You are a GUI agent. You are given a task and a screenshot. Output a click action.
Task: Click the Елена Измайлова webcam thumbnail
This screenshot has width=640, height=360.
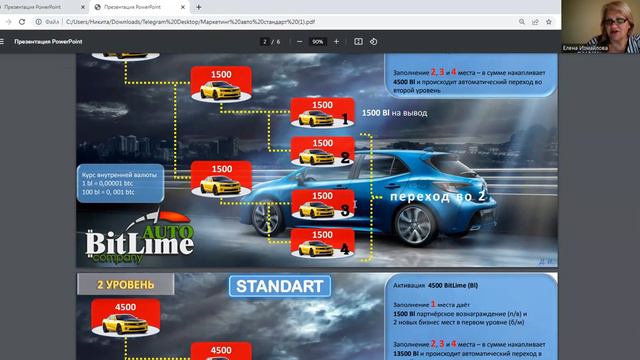point(600,27)
